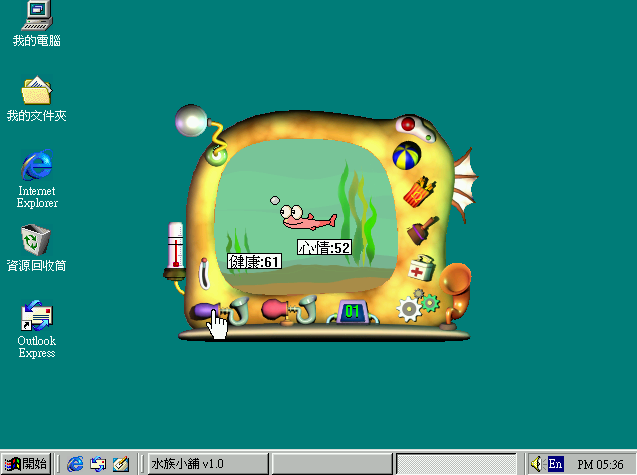The image size is (637, 475).
Task: Click Outlook Express quick launch icon
Action: pos(98,464)
